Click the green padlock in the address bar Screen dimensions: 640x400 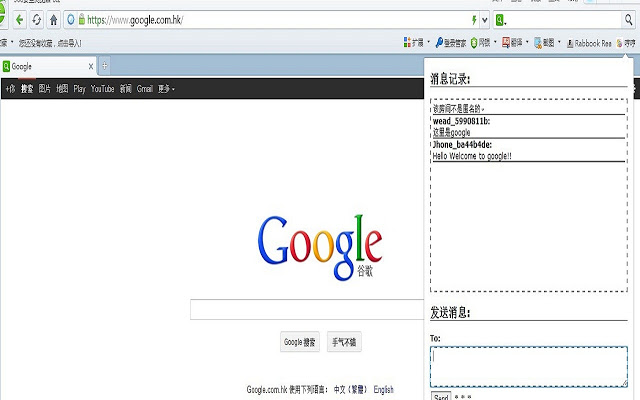(82, 19)
